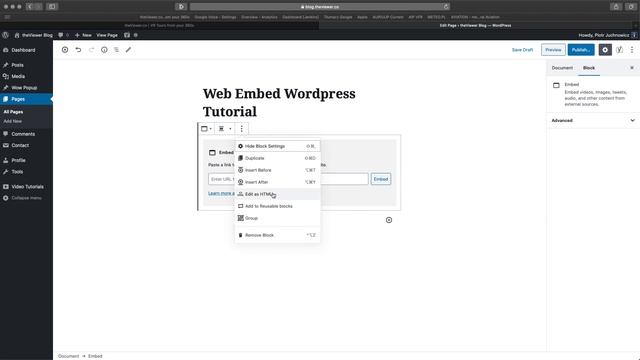Click the All Pages submenu link
The width and height of the screenshot is (640, 360).
13,111
